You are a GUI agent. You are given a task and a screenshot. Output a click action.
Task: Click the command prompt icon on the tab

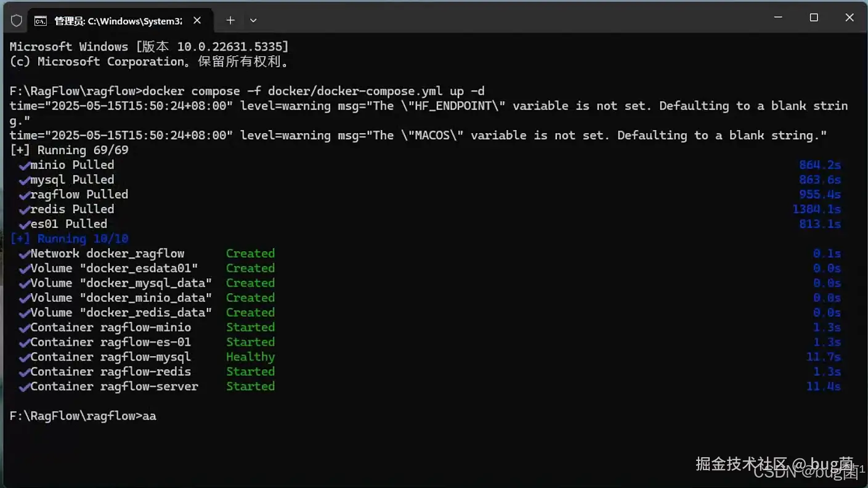[x=41, y=20]
